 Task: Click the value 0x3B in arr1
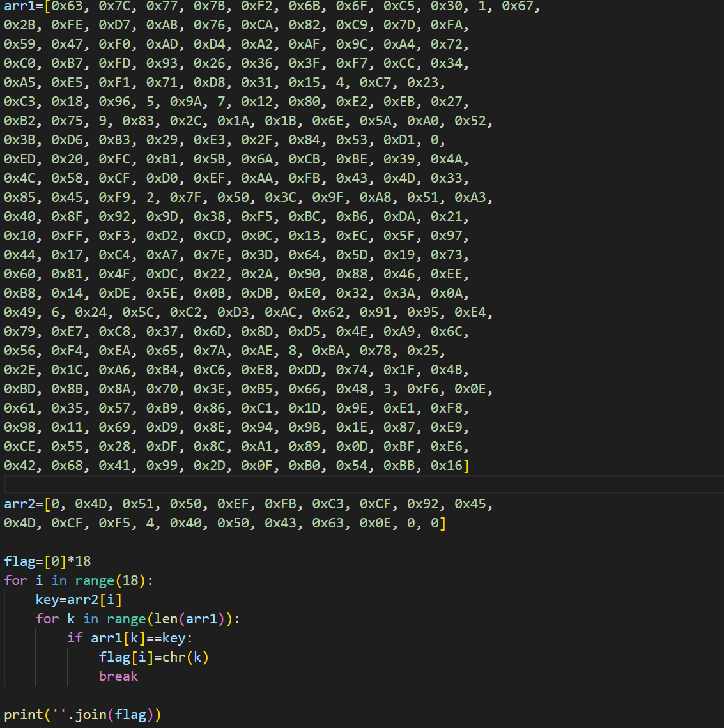point(20,140)
